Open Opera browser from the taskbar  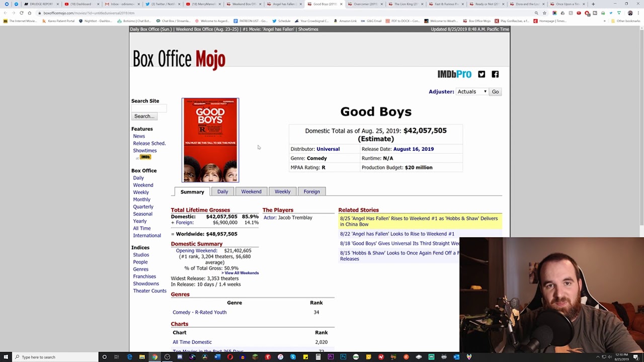click(230, 357)
